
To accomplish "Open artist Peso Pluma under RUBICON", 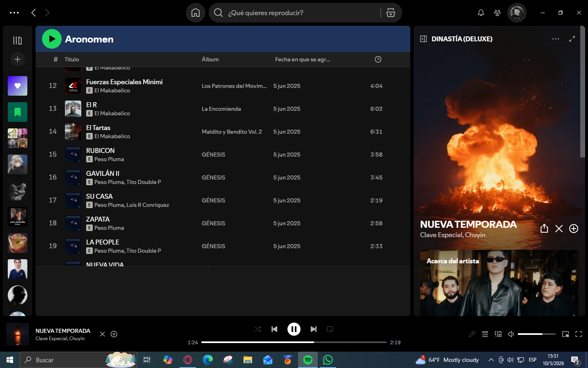I will 109,159.
